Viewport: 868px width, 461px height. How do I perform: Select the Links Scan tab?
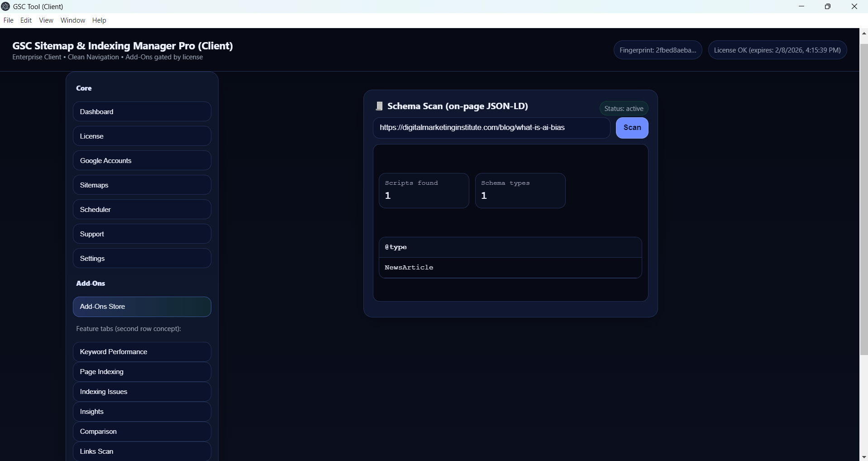coord(142,451)
